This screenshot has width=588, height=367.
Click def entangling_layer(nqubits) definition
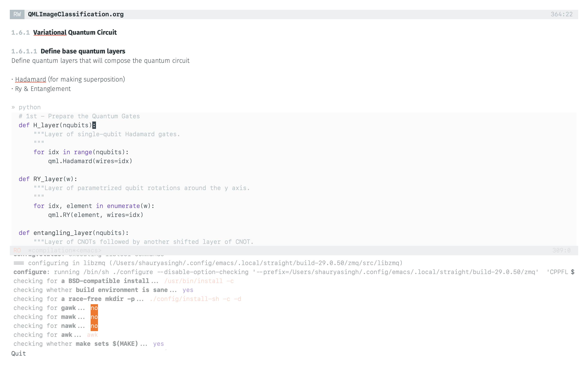tap(74, 233)
